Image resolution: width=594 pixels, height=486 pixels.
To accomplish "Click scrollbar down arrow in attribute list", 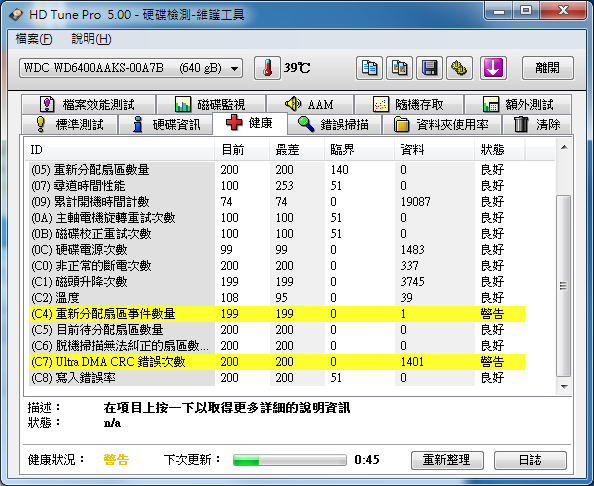I will click(564, 387).
